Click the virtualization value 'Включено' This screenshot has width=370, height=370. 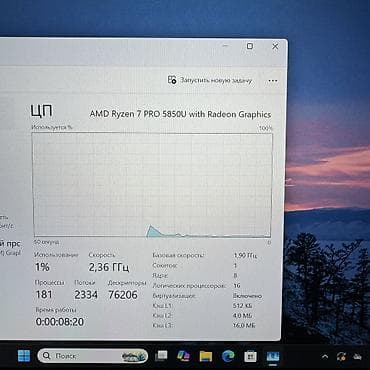pyautogui.click(x=247, y=296)
